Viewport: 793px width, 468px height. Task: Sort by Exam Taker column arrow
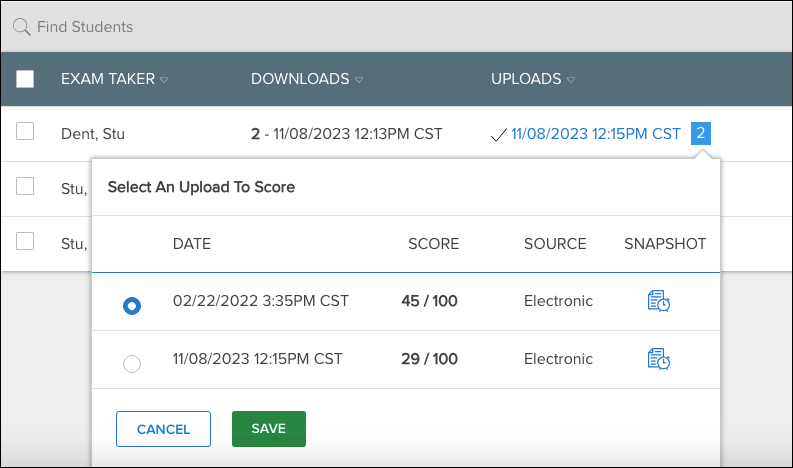[164, 80]
